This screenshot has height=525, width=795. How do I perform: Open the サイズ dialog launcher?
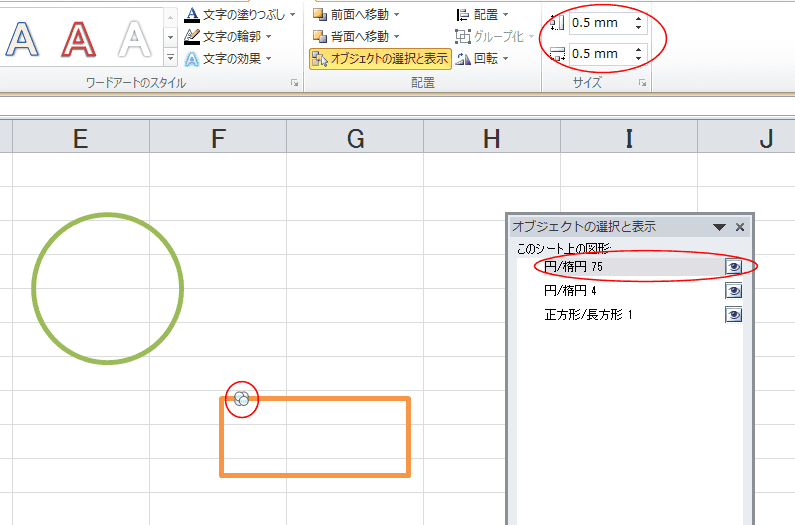(x=642, y=83)
